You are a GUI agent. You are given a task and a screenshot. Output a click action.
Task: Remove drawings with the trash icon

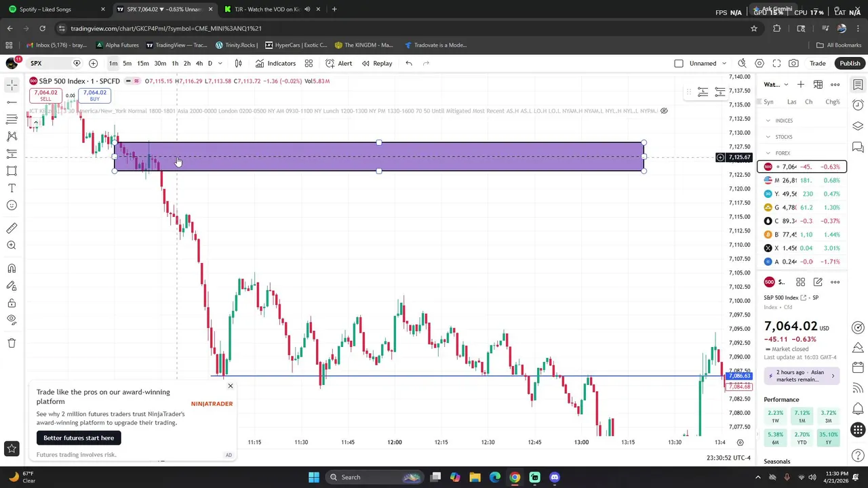click(12, 343)
